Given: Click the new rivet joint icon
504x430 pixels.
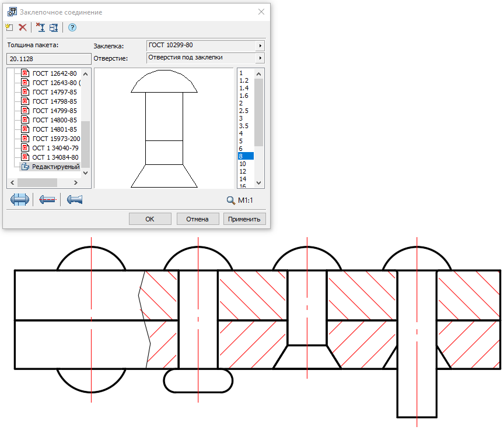Looking at the screenshot, I should click(9, 27).
